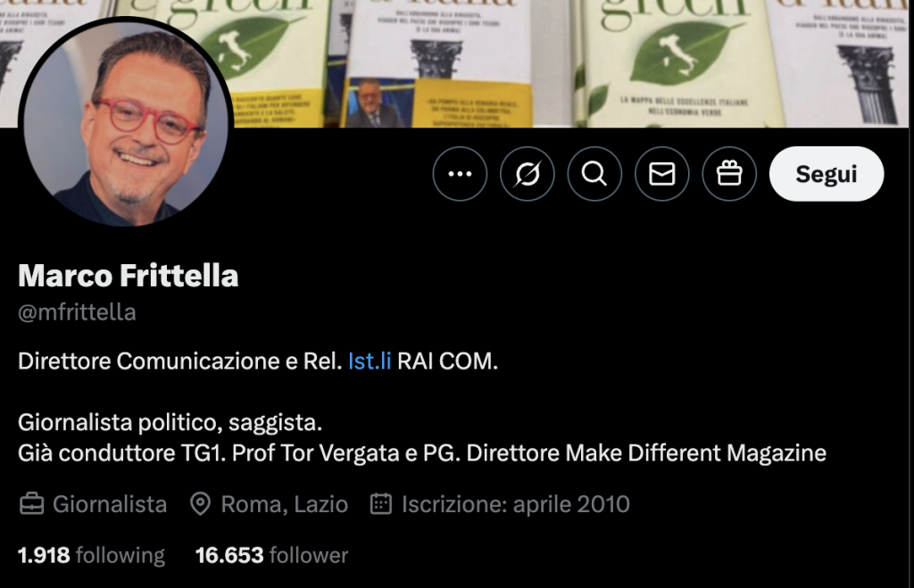This screenshot has height=588, width=914.
Task: Click the Iscrizione: aprile 2010 join date
Action: click(x=515, y=504)
